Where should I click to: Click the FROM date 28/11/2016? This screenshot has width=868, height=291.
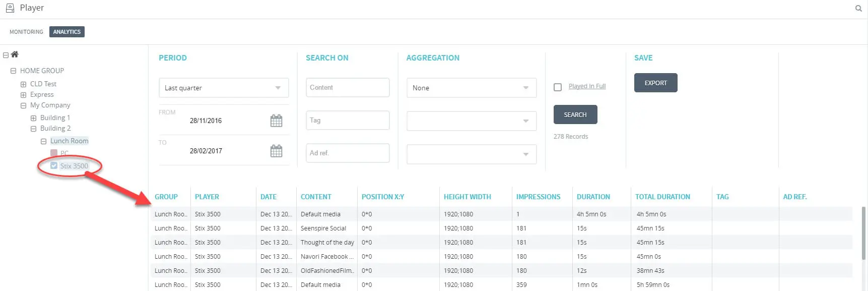[x=206, y=121]
